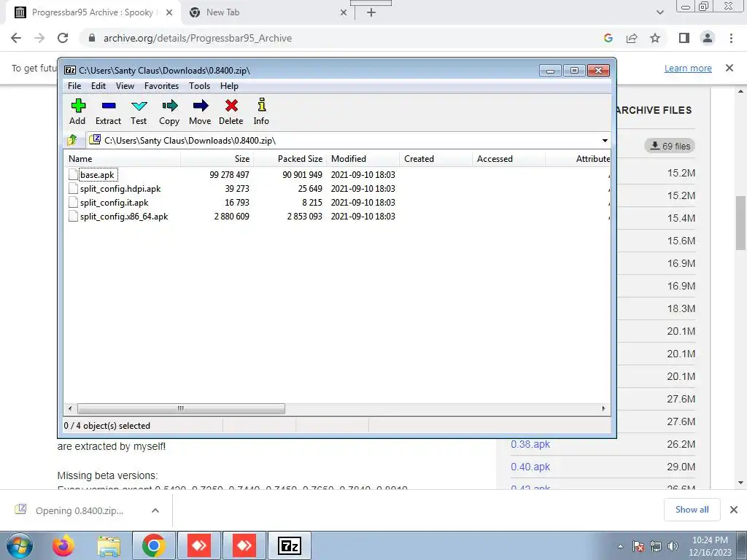Open archive Info from toolbar
This screenshot has height=560, width=747.
(262, 112)
